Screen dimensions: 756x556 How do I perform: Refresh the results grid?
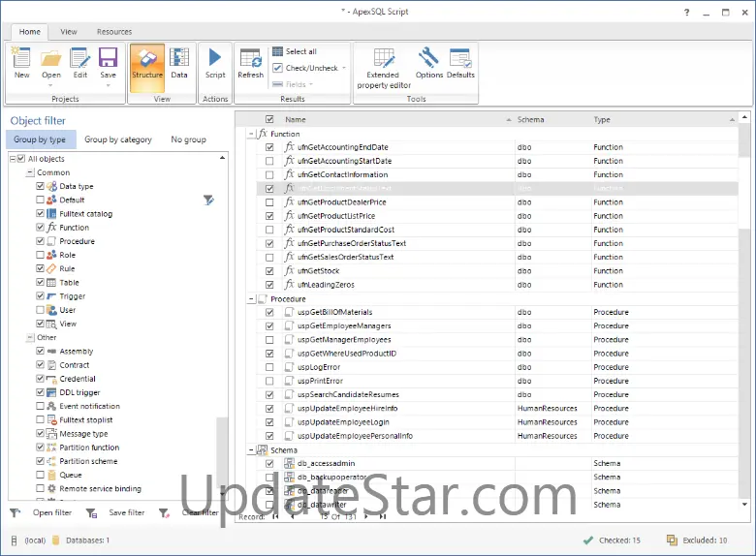(251, 63)
